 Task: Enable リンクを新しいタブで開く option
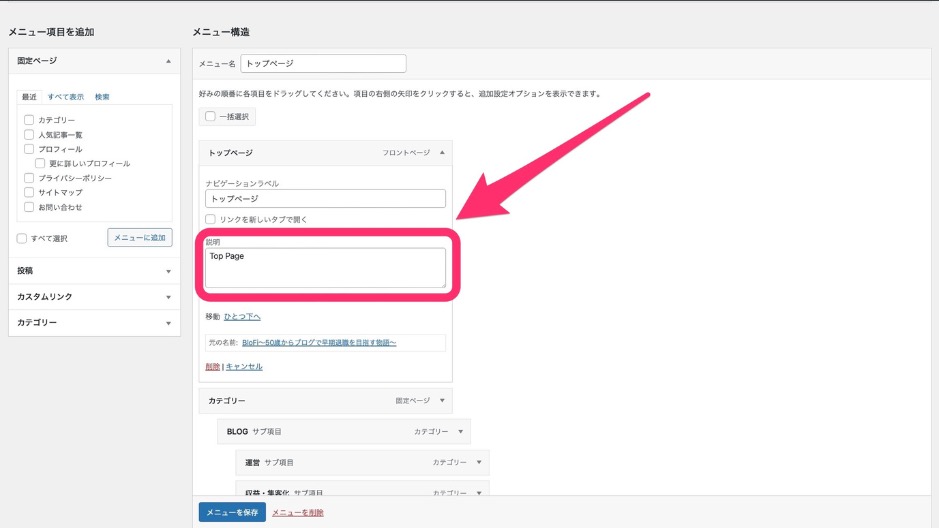[210, 219]
